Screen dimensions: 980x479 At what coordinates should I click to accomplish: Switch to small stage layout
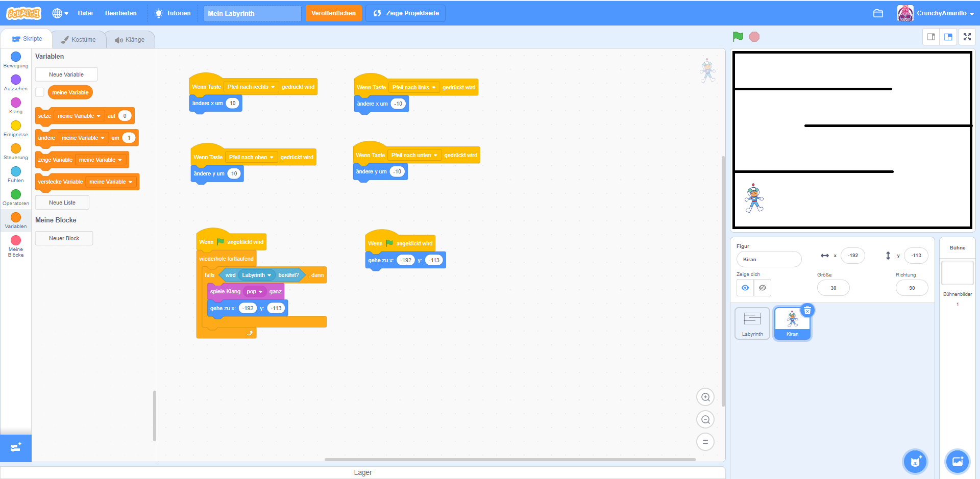point(931,37)
